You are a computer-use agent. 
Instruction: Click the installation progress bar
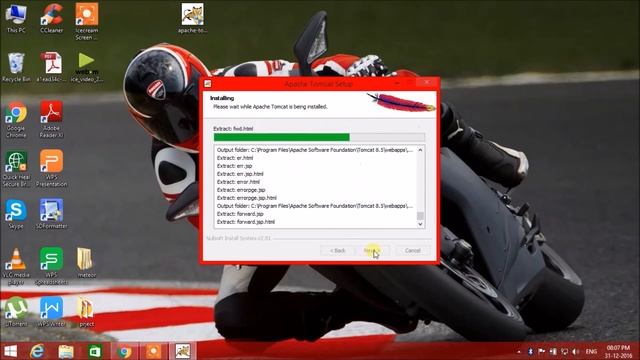(319, 137)
